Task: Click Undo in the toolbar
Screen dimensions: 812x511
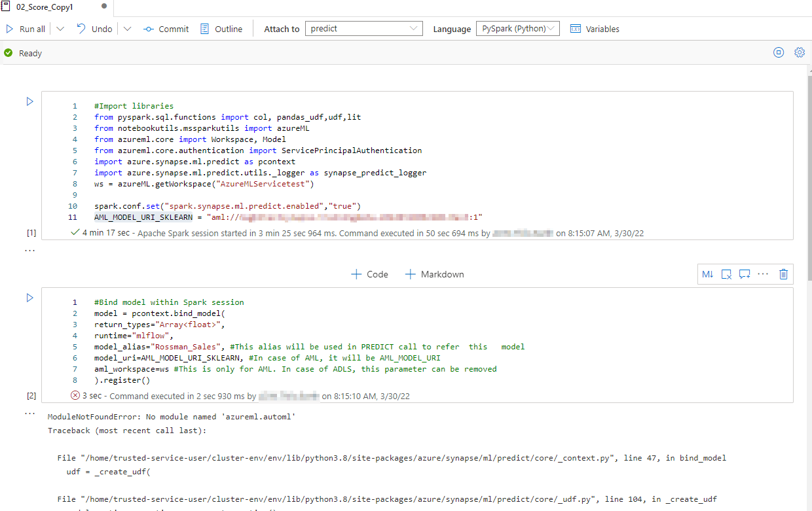Action: pyautogui.click(x=94, y=29)
